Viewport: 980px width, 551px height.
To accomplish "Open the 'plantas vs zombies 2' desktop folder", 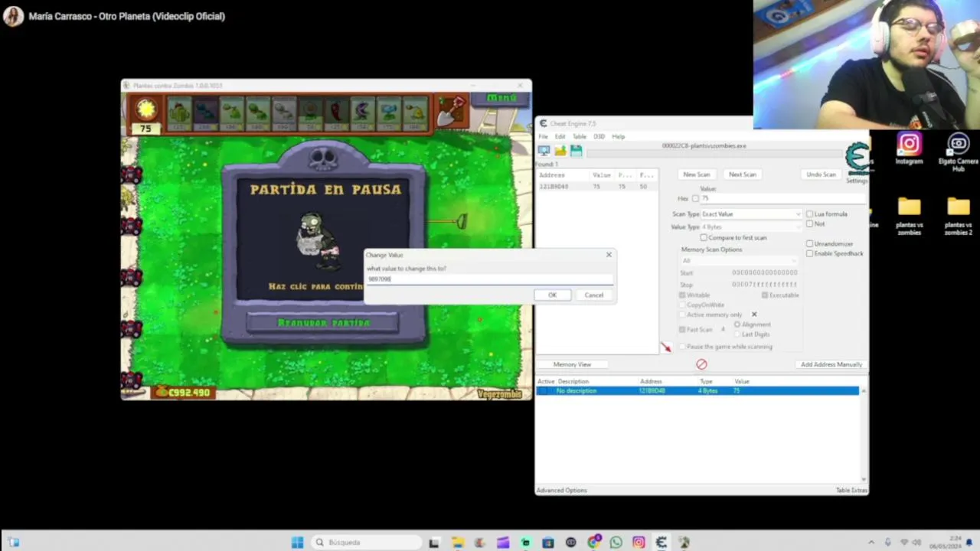I will tap(958, 217).
